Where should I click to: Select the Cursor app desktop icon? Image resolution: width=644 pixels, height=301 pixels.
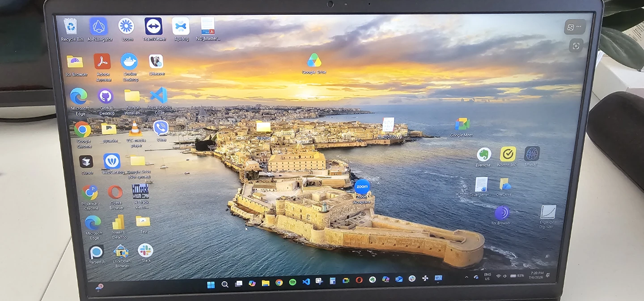coord(87,165)
